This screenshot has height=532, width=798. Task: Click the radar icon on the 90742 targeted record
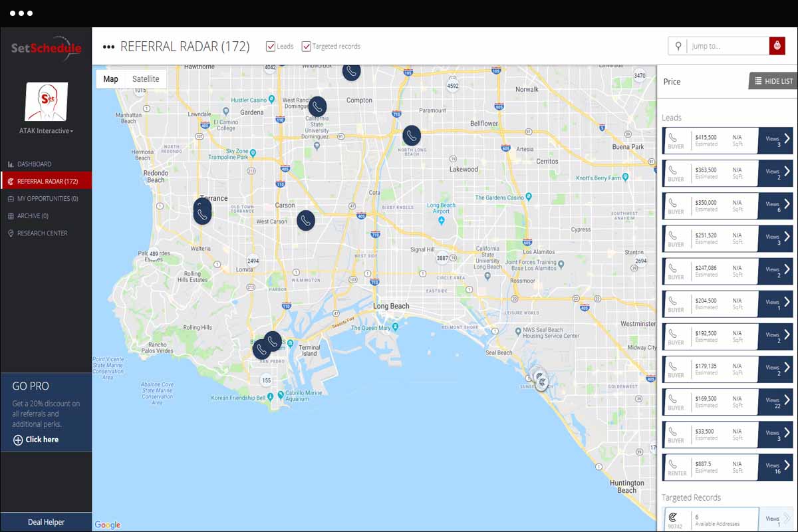(672, 517)
